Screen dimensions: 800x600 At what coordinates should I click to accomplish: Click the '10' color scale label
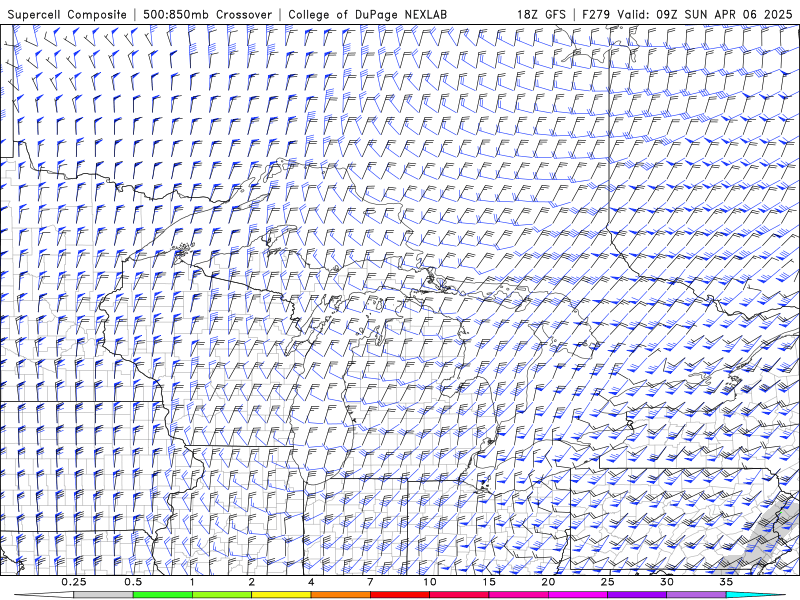(x=430, y=582)
